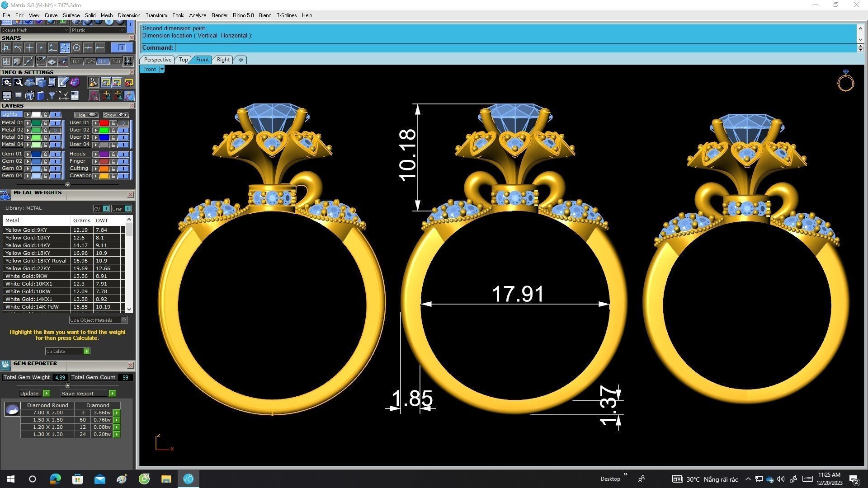
Task: Click the purple gem cube icon
Action: click(x=75, y=82)
